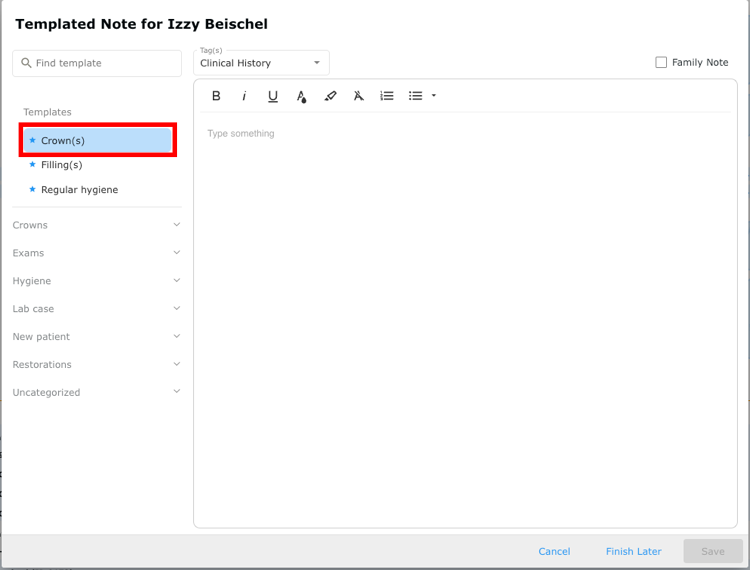Insert a numbered list
The height and width of the screenshot is (570, 750).
pos(386,96)
